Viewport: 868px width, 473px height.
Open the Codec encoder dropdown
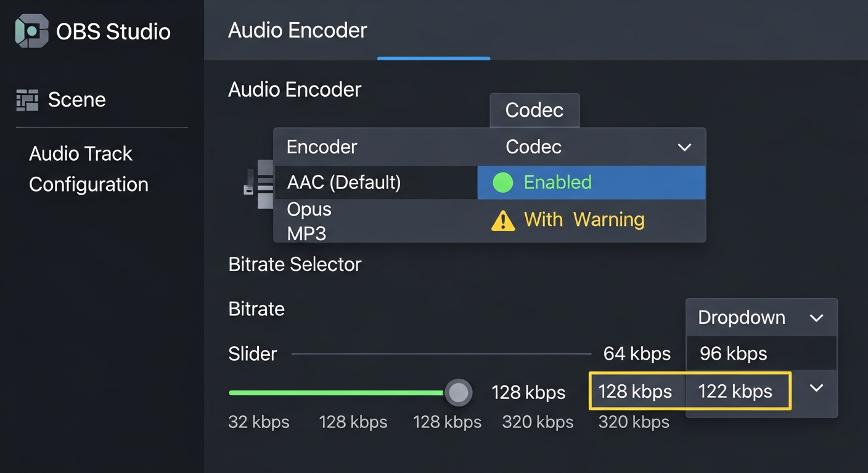pos(683,147)
